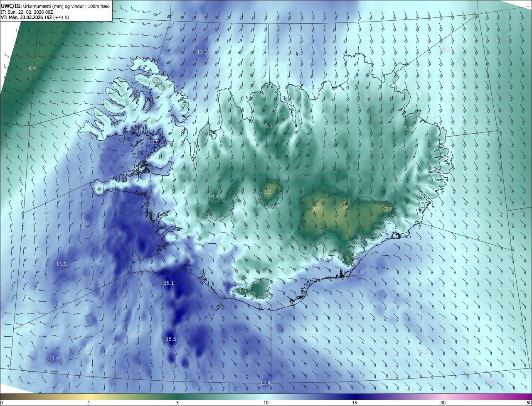Click the 3.3 value over Hofsjökull glacier
Viewport: 532px width, 406px height.
coord(268,192)
